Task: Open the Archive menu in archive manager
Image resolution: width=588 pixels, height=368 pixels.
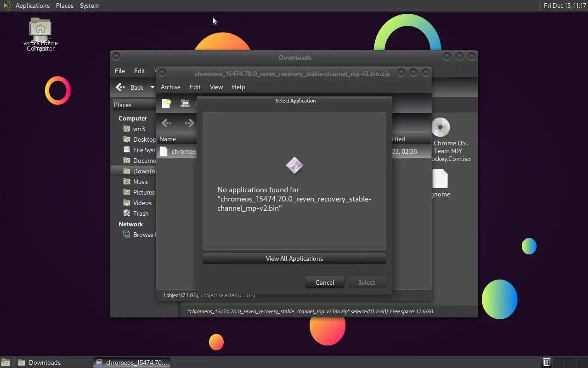Action: tap(170, 87)
